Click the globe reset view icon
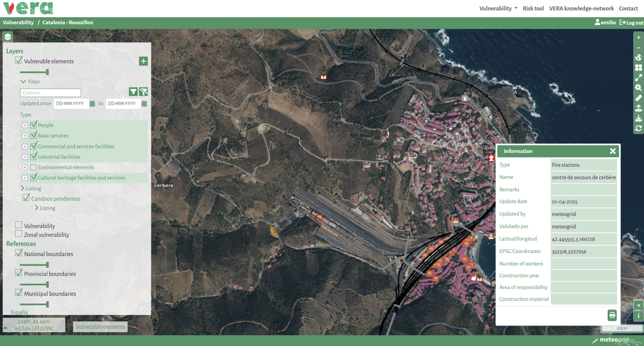Image resolution: width=644 pixels, height=346 pixels. pyautogui.click(x=638, y=57)
